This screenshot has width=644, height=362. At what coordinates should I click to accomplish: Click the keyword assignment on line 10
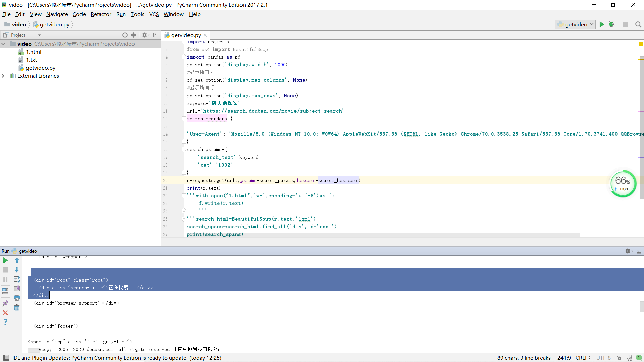[213, 103]
